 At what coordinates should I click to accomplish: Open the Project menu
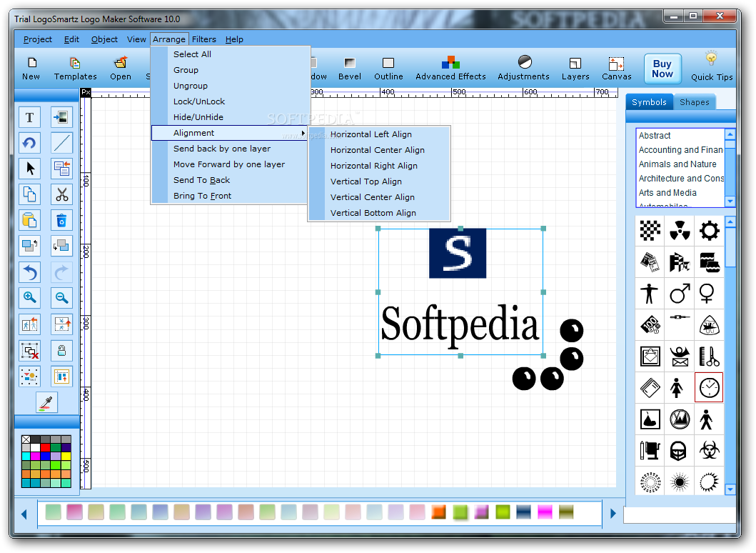click(38, 39)
